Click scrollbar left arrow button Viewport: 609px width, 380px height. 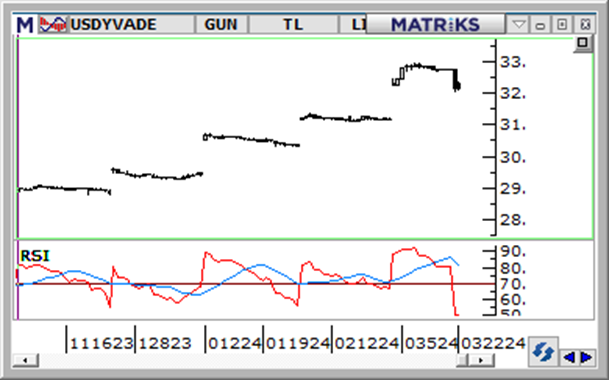click(25, 360)
